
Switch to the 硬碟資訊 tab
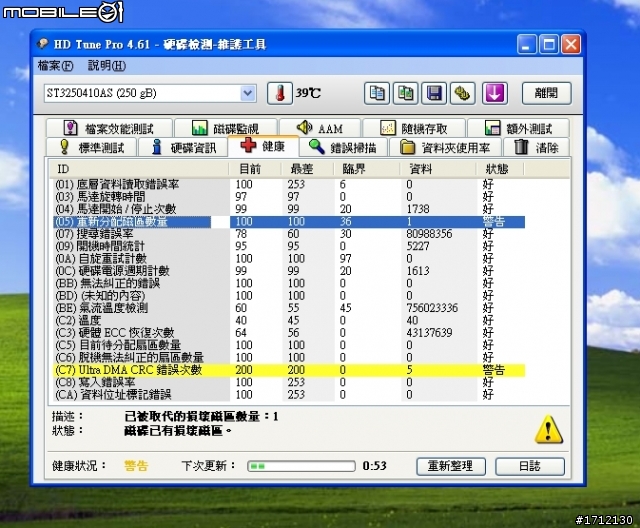pos(183,147)
